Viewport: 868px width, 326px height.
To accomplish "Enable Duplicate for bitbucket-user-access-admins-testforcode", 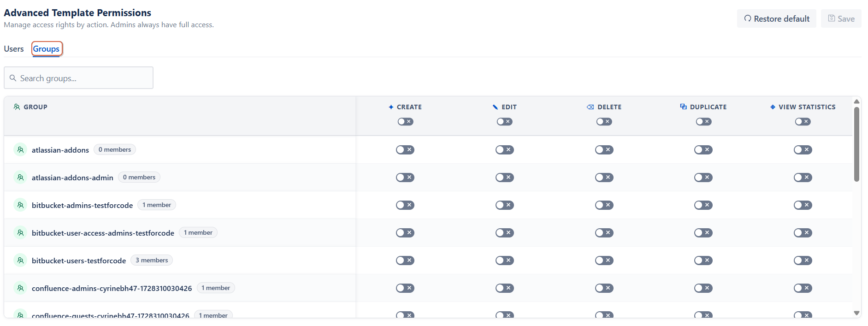I will click(x=703, y=233).
